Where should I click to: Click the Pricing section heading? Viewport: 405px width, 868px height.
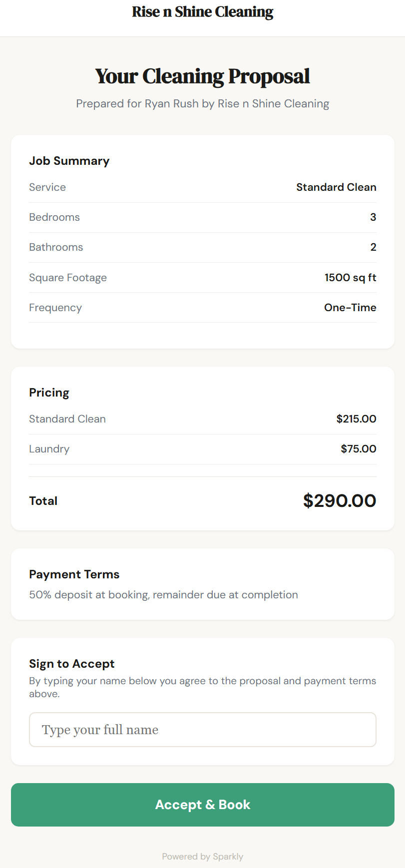point(49,393)
